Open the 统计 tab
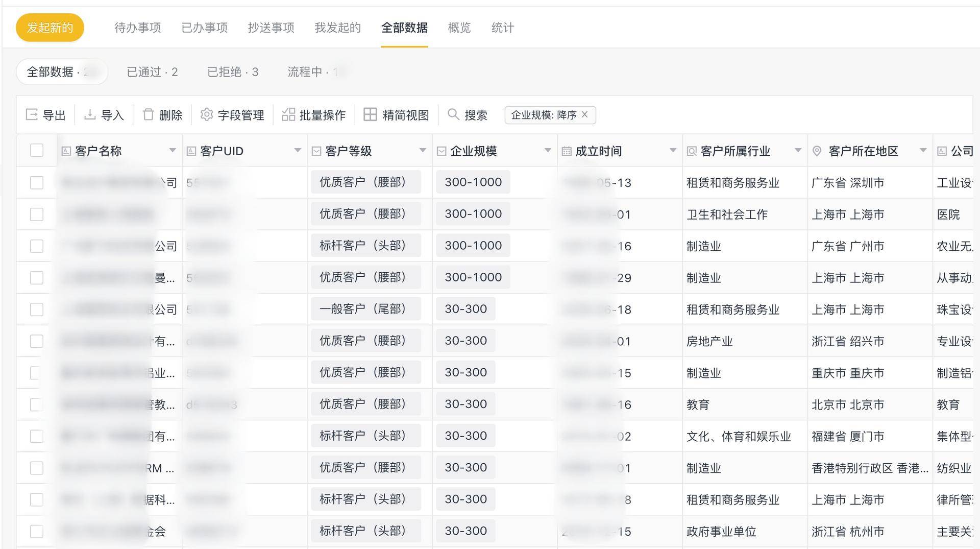 pyautogui.click(x=502, y=28)
